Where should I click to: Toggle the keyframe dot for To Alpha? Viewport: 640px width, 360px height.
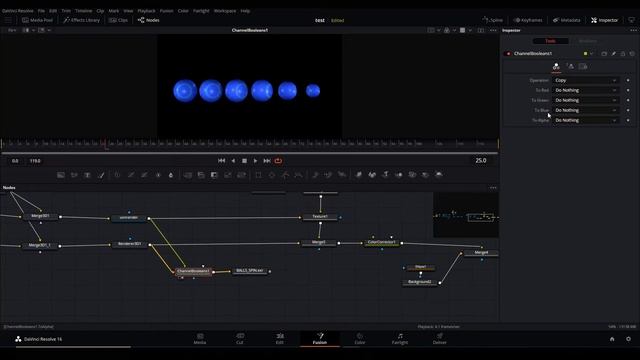(628, 120)
